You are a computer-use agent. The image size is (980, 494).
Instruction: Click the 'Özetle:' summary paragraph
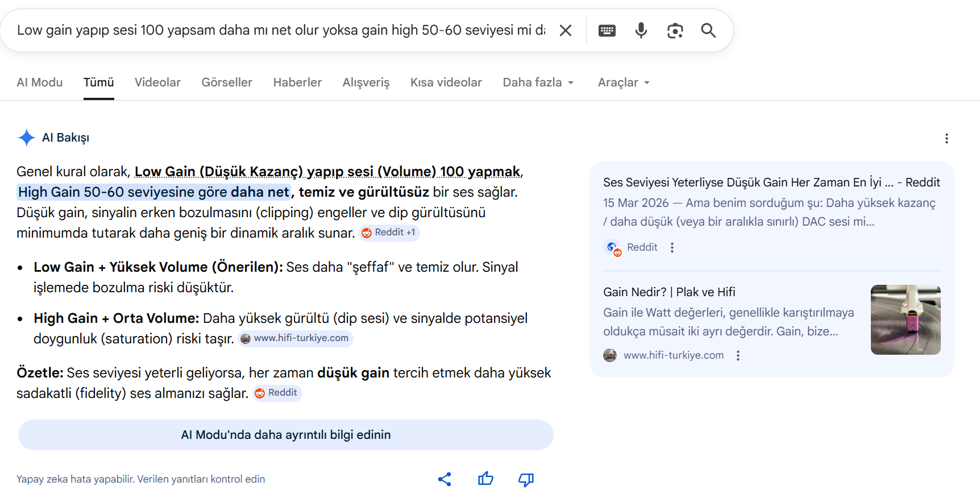[x=284, y=383]
